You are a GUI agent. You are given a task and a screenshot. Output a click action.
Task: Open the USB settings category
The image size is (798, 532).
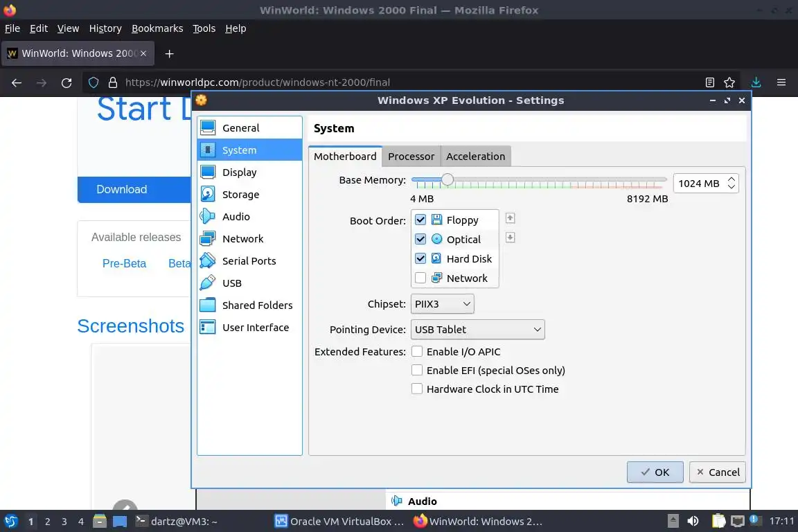coord(249,283)
